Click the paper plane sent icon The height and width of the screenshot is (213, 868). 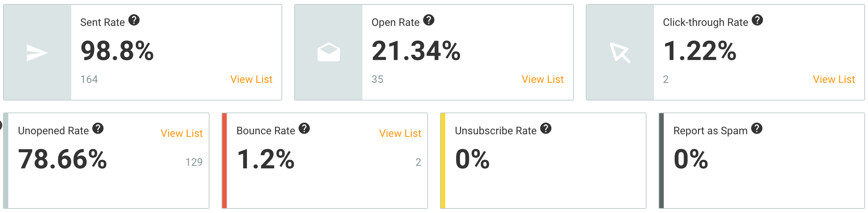tap(37, 52)
